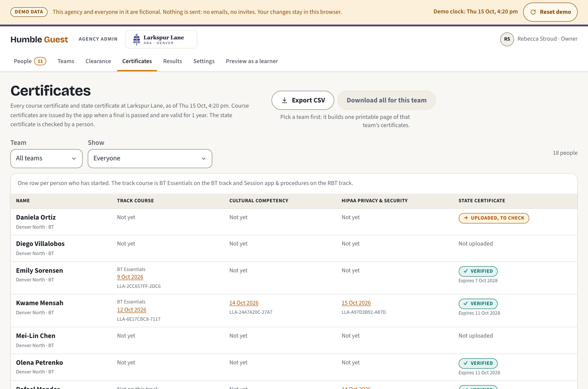Open Emily Sorensen's 9 Oct 2026 certificate link

click(130, 277)
